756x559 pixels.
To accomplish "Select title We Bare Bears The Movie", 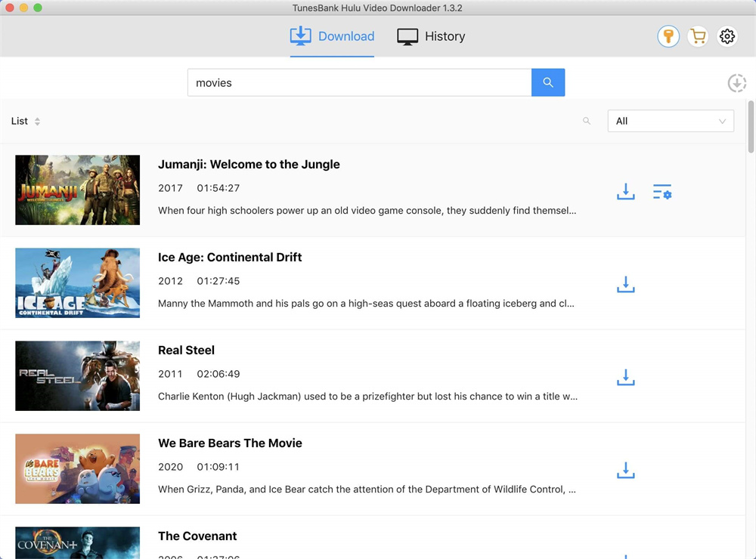I will click(x=230, y=443).
